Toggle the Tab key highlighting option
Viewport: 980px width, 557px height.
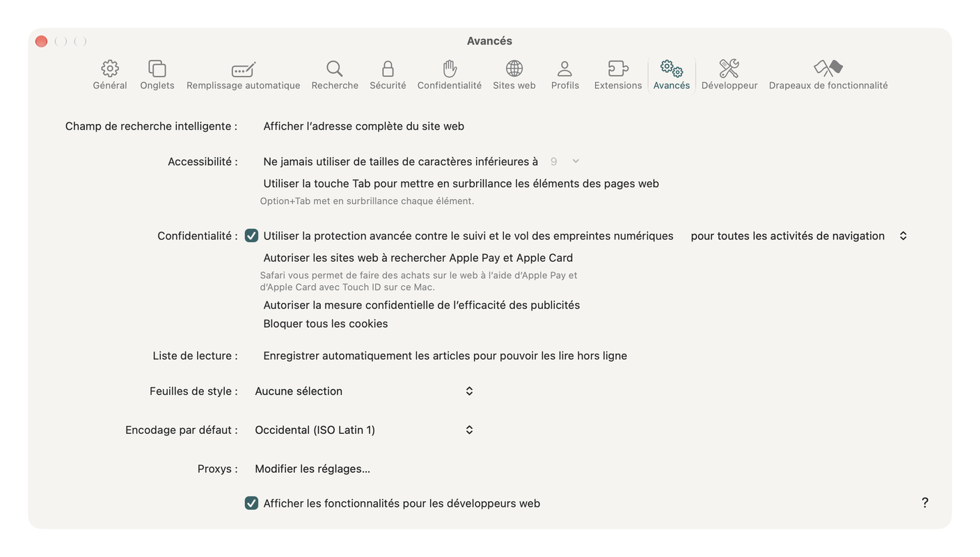click(x=461, y=184)
